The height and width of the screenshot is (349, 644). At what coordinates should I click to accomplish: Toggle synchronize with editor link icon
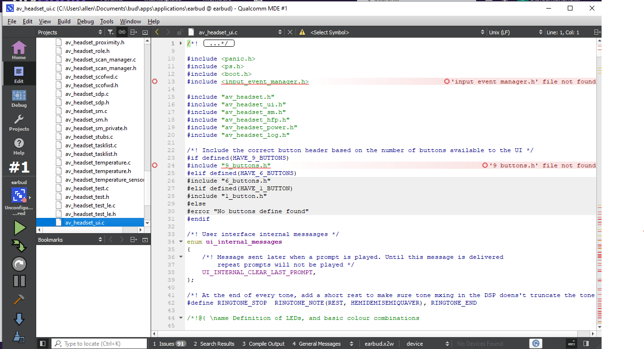[x=122, y=32]
